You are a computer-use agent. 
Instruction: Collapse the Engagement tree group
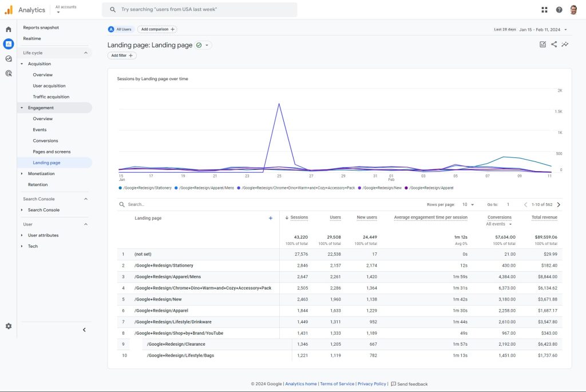[22, 108]
